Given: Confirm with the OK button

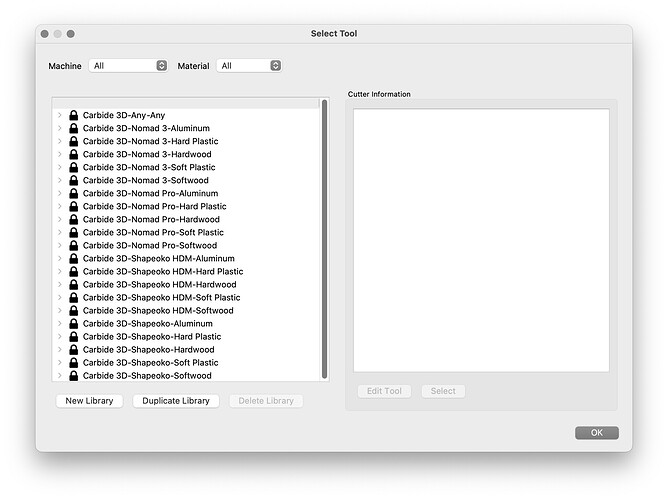Looking at the screenshot, I should [596, 433].
